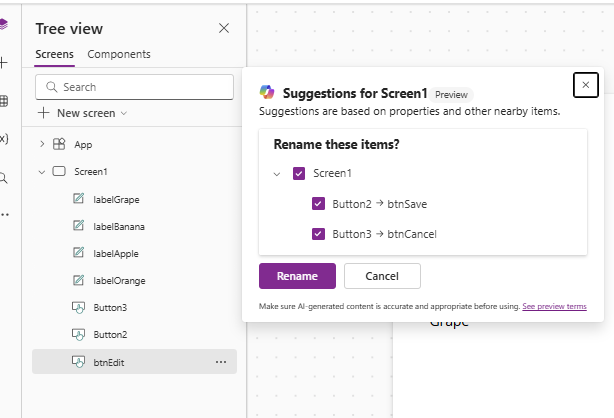Collapse Screen1 group in Rename suggestions
Screen dimensions: 614x418
click(x=277, y=174)
